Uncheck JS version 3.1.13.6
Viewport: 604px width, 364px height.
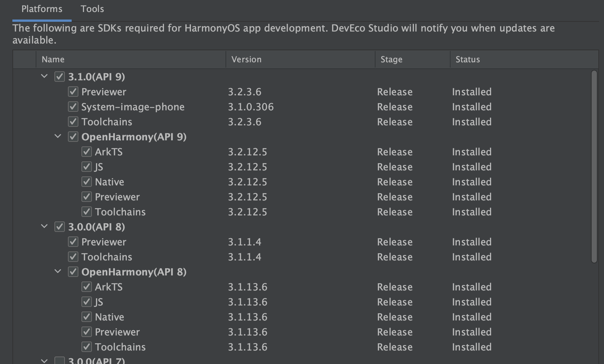(x=87, y=302)
